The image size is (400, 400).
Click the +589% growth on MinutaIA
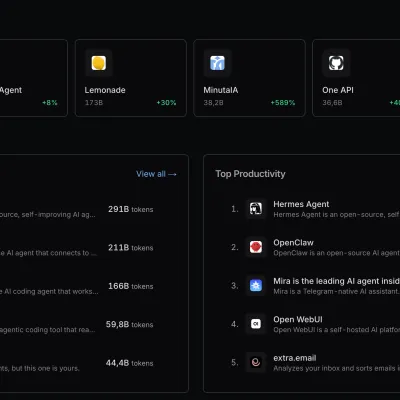(283, 103)
